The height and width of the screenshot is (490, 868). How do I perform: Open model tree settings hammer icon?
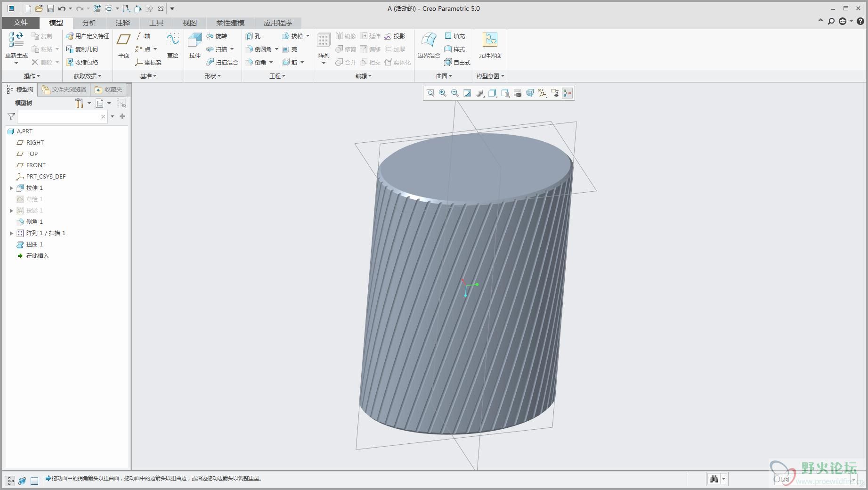79,103
